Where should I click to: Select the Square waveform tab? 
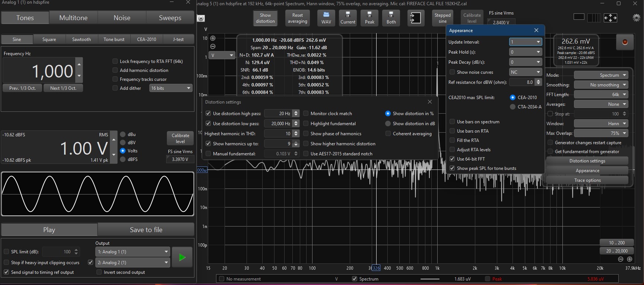(49, 39)
